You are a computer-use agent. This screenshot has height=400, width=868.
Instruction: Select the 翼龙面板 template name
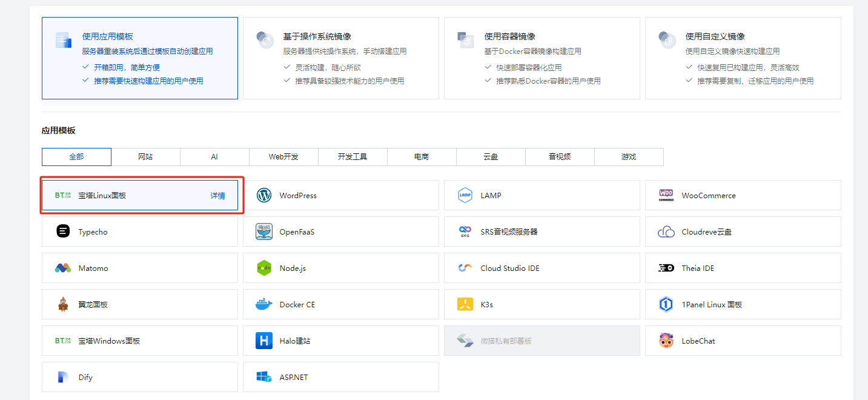pyautogui.click(x=93, y=304)
